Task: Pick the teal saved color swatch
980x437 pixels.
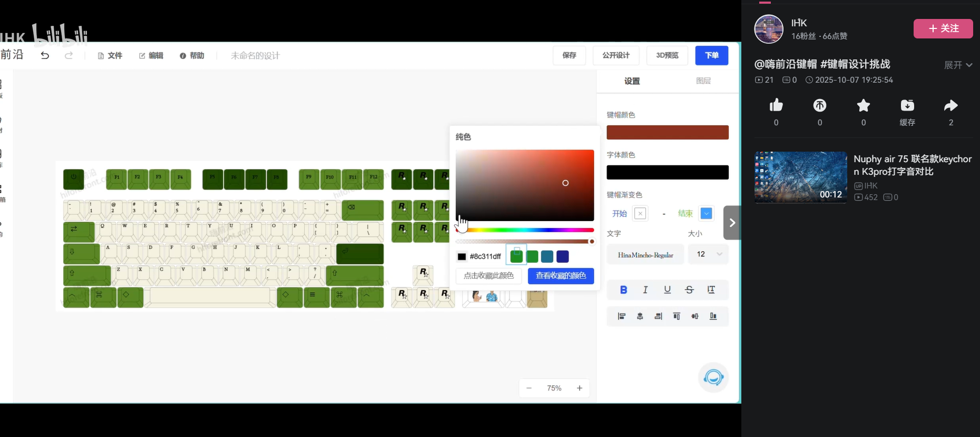Action: 547,256
